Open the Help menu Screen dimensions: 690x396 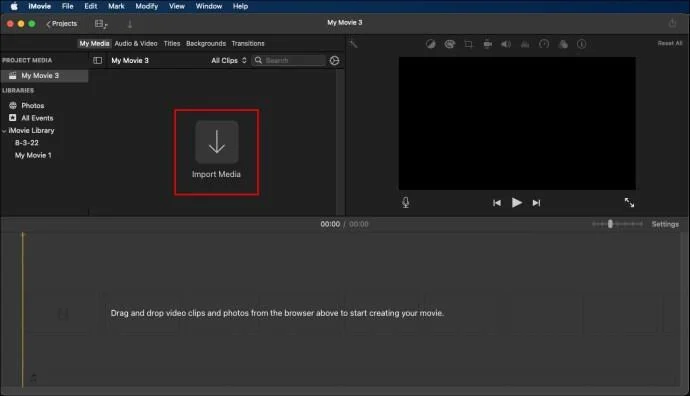tap(240, 6)
